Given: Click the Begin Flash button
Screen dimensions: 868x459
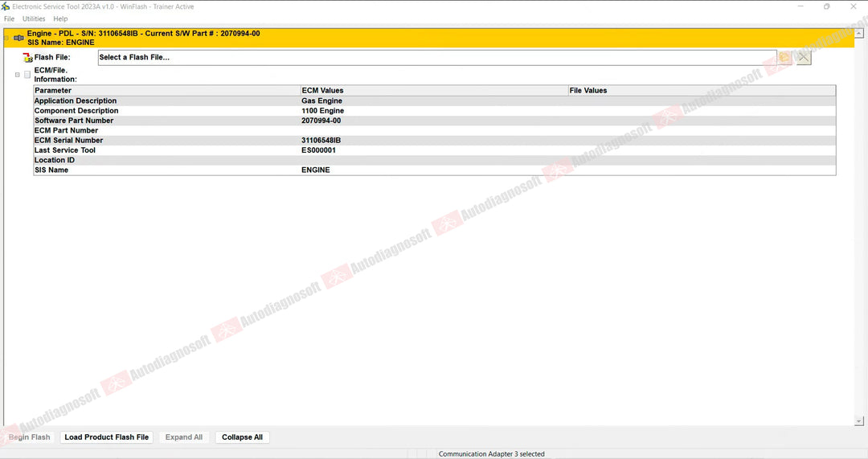Looking at the screenshot, I should click(x=30, y=437).
